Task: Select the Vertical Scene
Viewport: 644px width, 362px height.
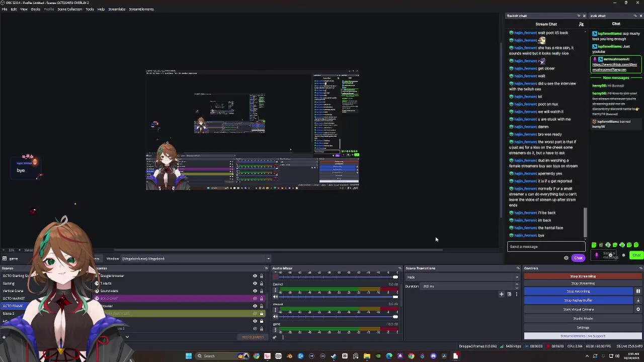Action: (13, 291)
